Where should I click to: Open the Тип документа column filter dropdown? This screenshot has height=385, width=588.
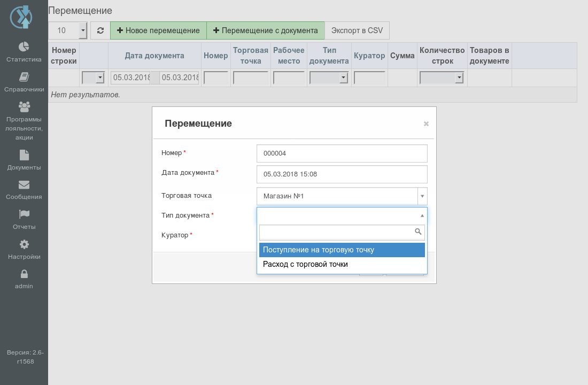click(329, 78)
